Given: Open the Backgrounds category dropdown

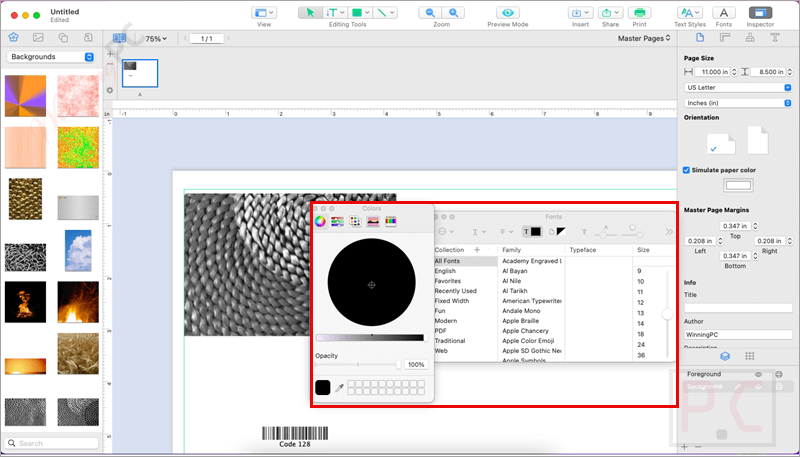Looking at the screenshot, I should click(x=51, y=57).
